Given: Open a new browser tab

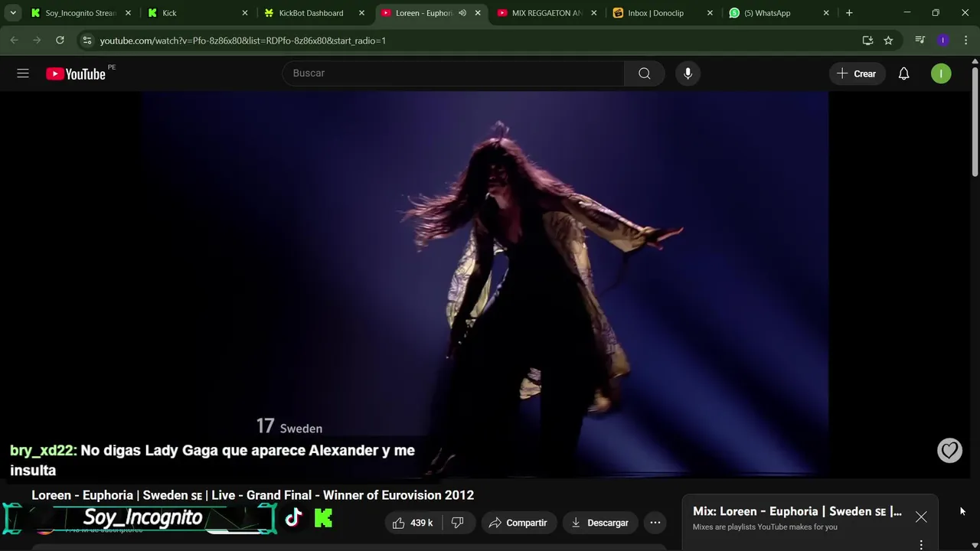Looking at the screenshot, I should coord(849,13).
